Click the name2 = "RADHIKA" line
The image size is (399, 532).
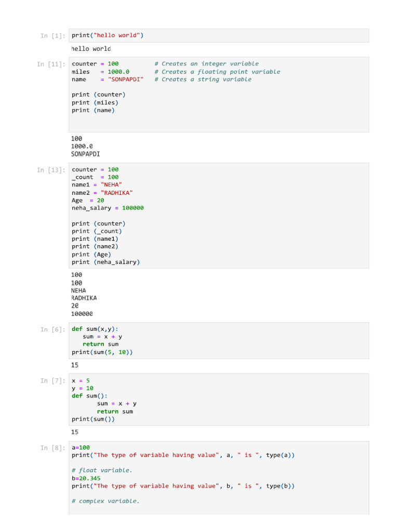coord(102,193)
